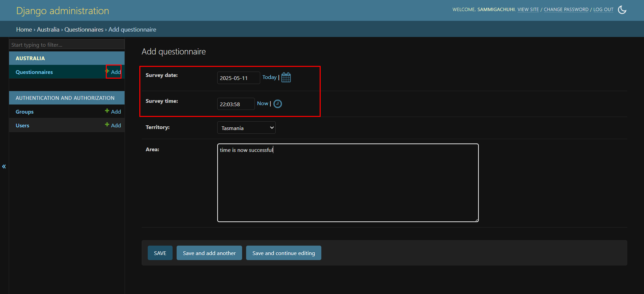Add a new User from sidebar
Image resolution: width=644 pixels, height=294 pixels.
pyautogui.click(x=116, y=125)
